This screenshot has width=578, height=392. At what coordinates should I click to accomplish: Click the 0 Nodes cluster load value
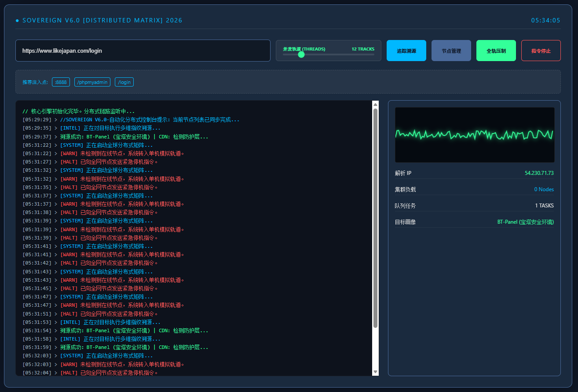tap(544, 189)
